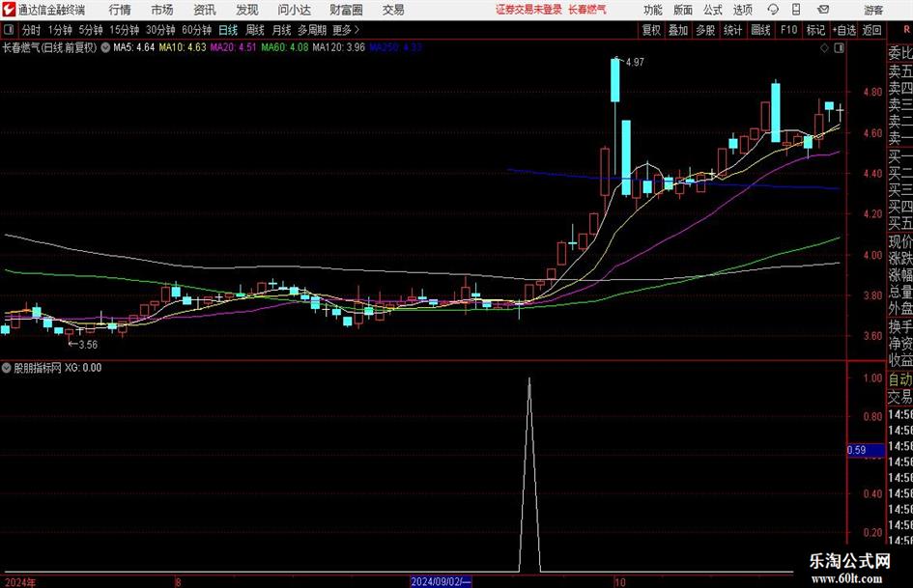
Task: Click the 标记 mark button
Action: (x=815, y=30)
